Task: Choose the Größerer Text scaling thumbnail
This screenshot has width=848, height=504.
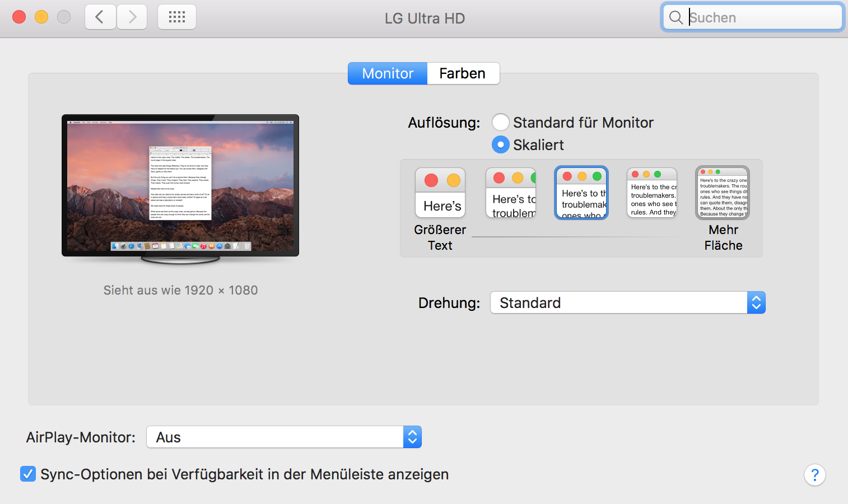Action: point(440,193)
